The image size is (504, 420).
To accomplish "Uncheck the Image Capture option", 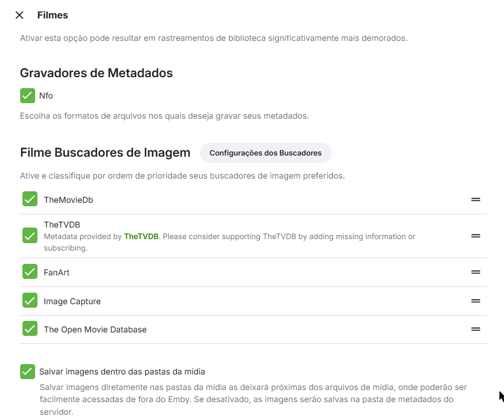I will point(29,301).
